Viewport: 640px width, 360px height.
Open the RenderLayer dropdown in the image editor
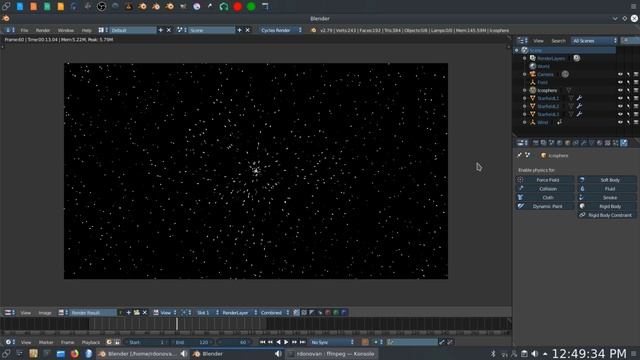click(x=239, y=313)
